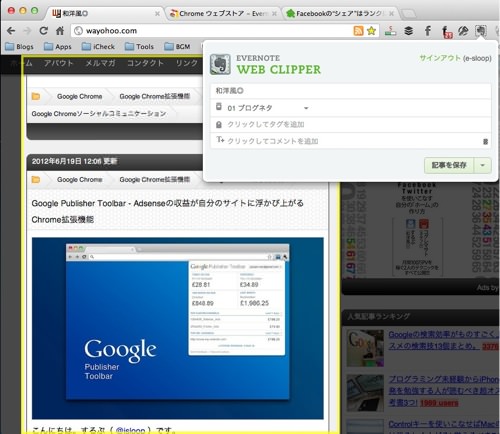
Task: Open the Apps bookmark folder
Action: (58, 46)
